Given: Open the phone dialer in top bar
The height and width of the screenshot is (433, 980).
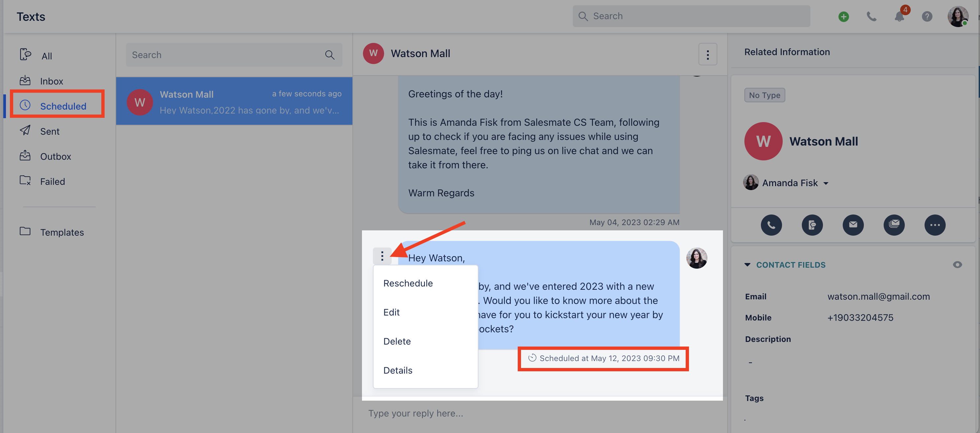Looking at the screenshot, I should 871,17.
